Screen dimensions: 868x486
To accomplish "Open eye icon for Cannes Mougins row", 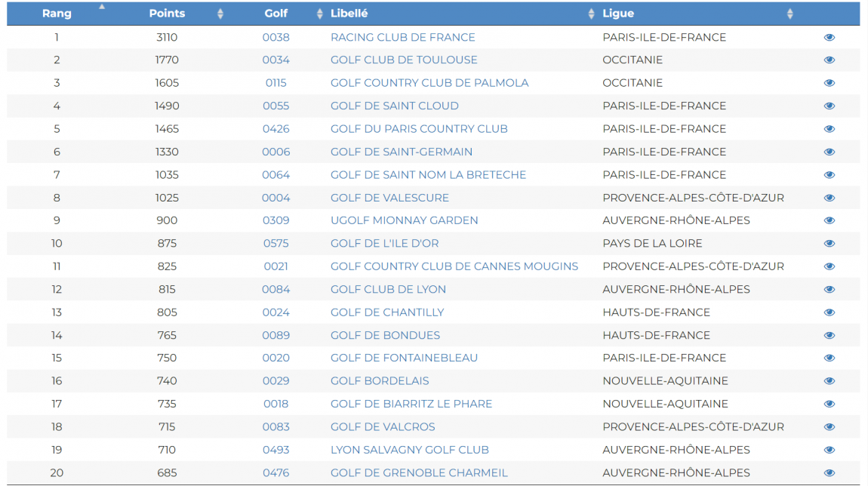I will tap(829, 266).
